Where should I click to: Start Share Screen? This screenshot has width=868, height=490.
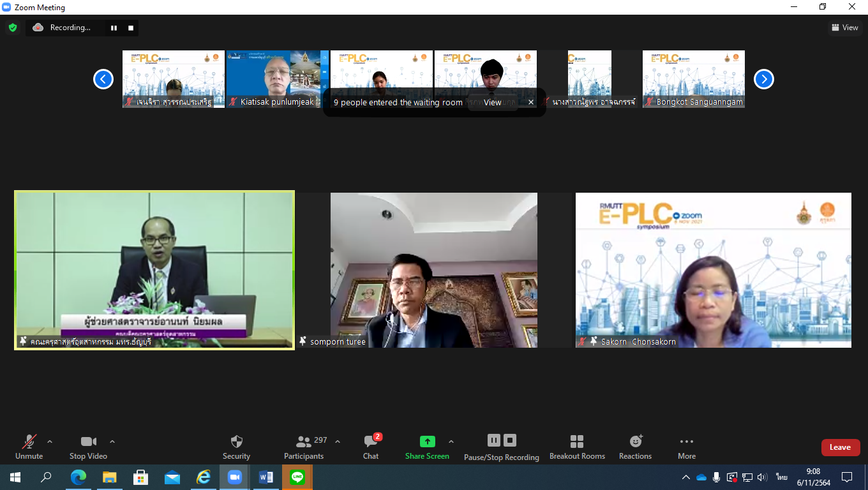click(x=427, y=447)
